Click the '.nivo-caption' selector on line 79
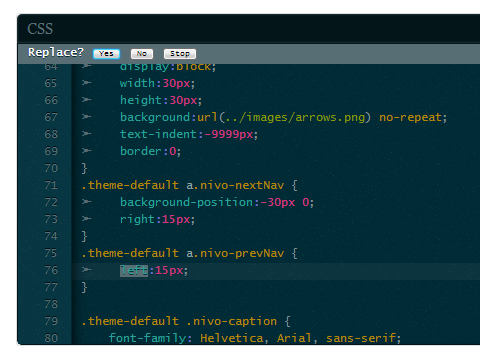This screenshot has height=360, width=480. click(x=231, y=321)
